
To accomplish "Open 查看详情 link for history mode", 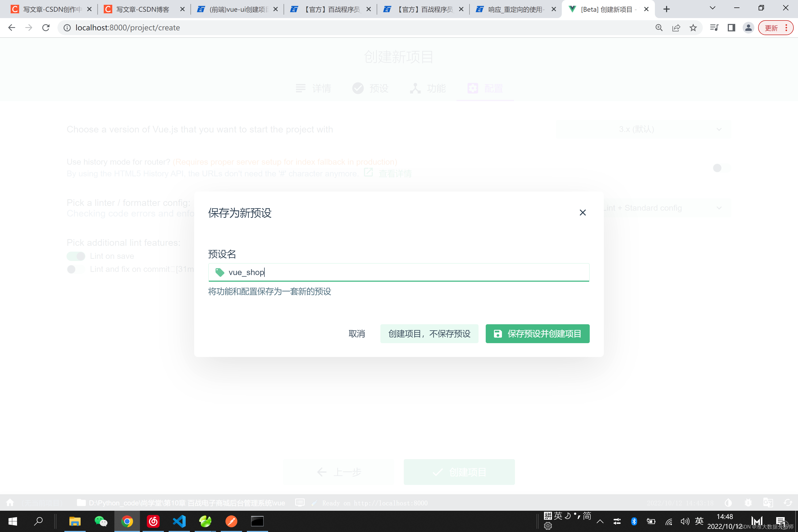I will point(388,173).
